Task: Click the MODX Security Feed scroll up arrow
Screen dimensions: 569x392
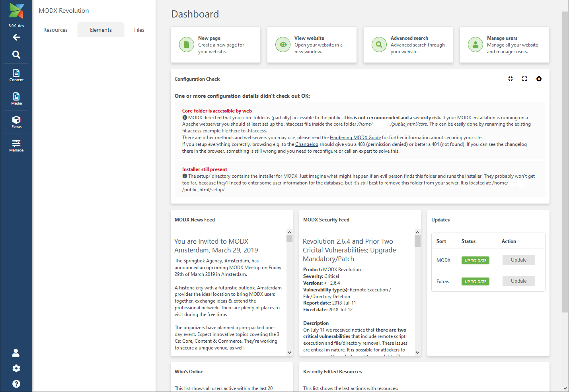Action: (x=417, y=232)
